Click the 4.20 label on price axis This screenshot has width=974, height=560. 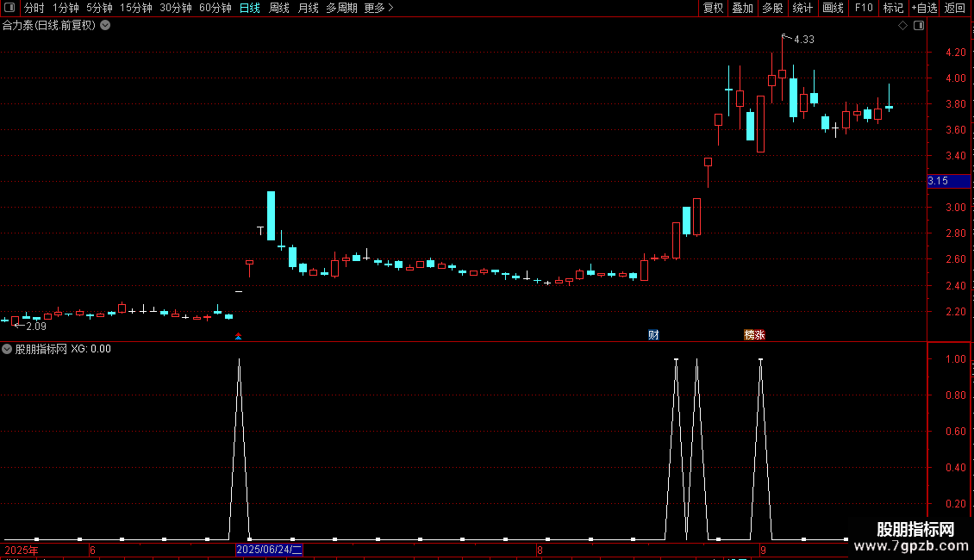(x=955, y=53)
